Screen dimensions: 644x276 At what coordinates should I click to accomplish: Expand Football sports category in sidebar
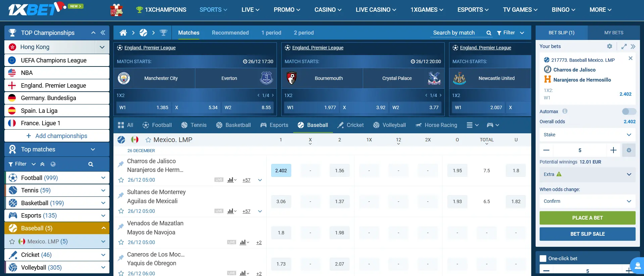103,178
